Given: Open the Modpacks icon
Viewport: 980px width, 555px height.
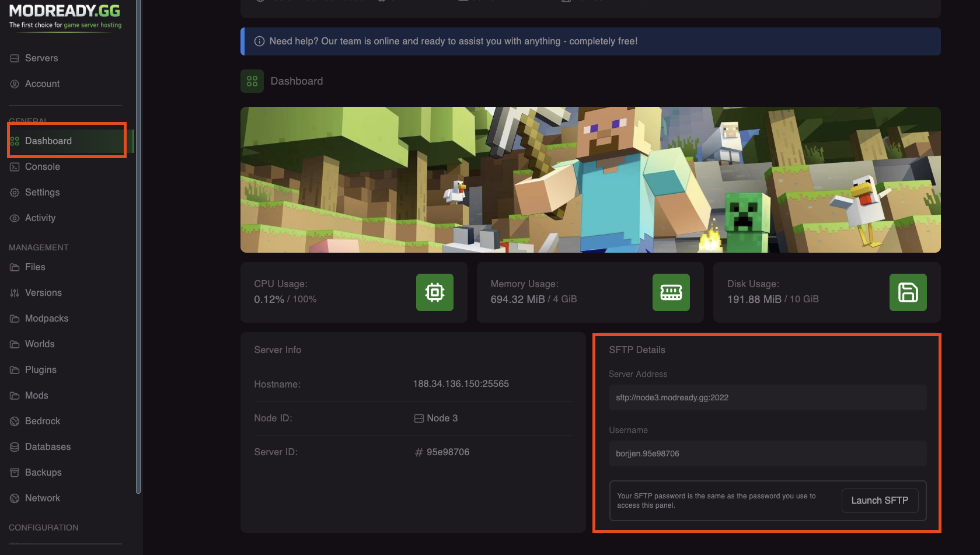Looking at the screenshot, I should pyautogui.click(x=14, y=318).
